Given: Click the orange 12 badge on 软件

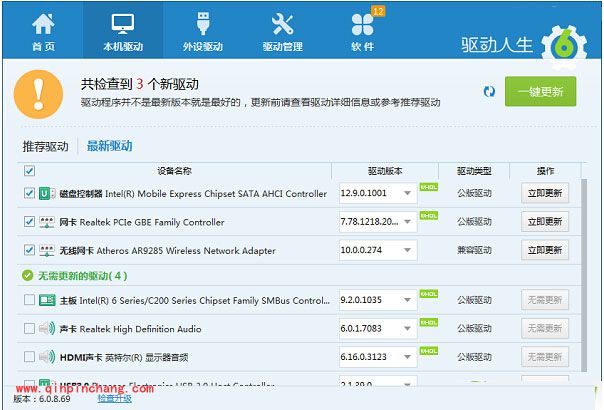Looking at the screenshot, I should pyautogui.click(x=378, y=11).
